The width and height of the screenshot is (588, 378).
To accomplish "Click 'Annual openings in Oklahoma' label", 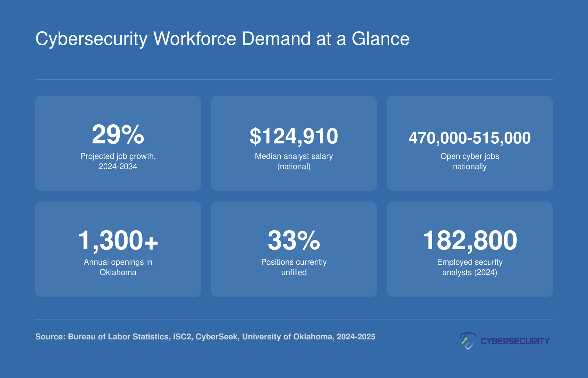I will tap(118, 267).
